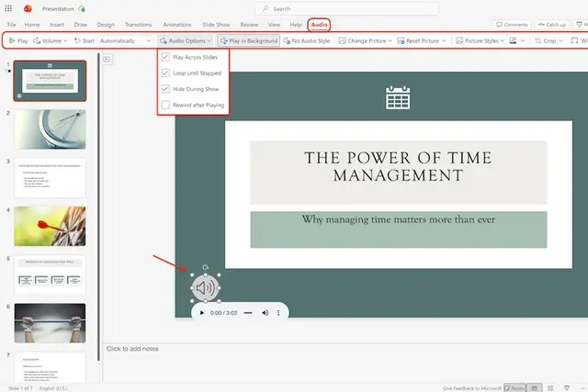Viewport: 588px width, 392px height.
Task: Click in the Search box
Action: tap(347, 8)
